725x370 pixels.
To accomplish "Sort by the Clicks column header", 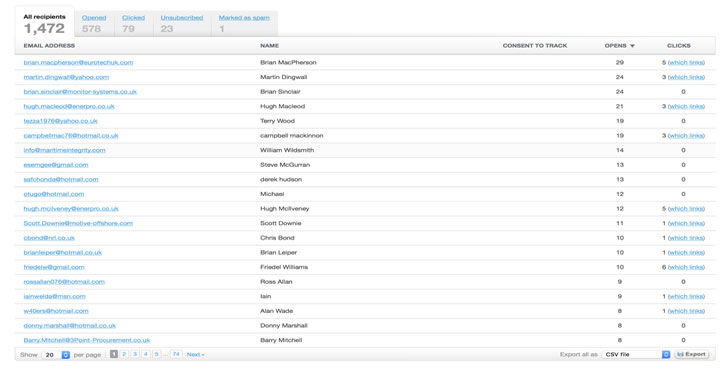I will 678,46.
